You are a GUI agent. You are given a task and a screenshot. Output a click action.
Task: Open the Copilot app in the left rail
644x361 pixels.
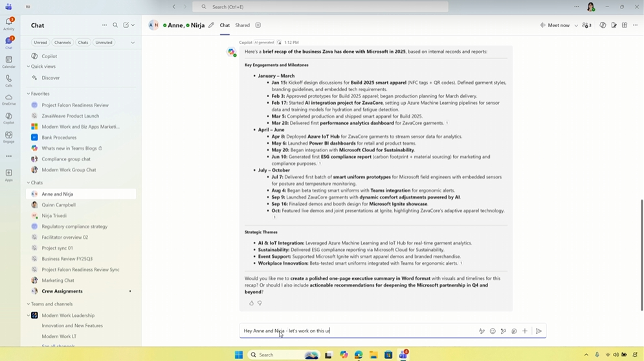click(x=8, y=118)
